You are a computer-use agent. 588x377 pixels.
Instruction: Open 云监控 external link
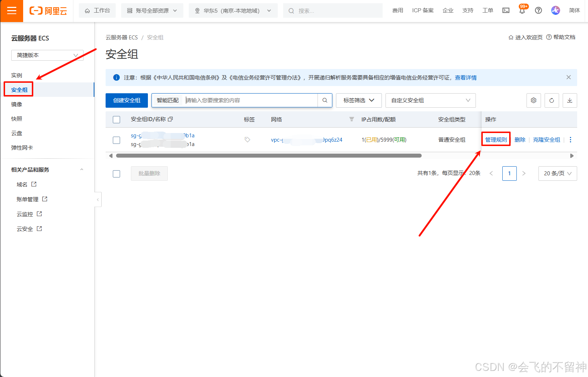click(x=29, y=214)
